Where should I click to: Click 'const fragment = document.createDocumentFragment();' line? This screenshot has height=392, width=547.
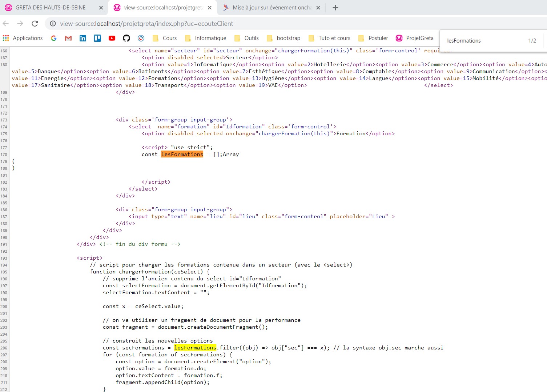185,327
